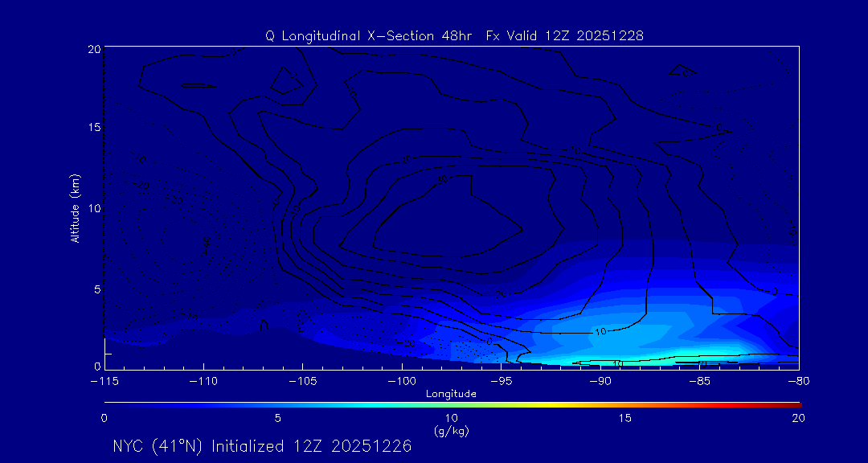Select the 15 label under the colorbar
Screen dimensions: 868x463
[625, 419]
